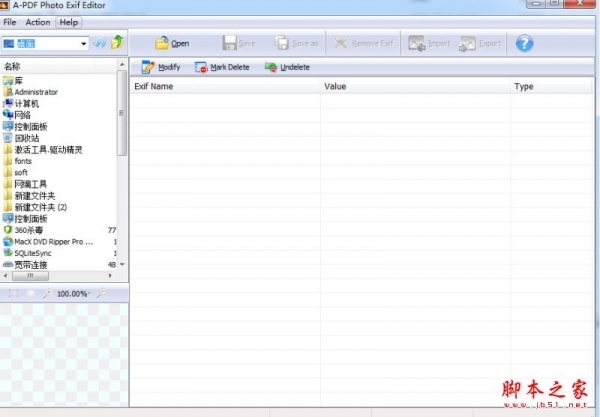
Task: Click the Import image icon
Action: (x=417, y=43)
